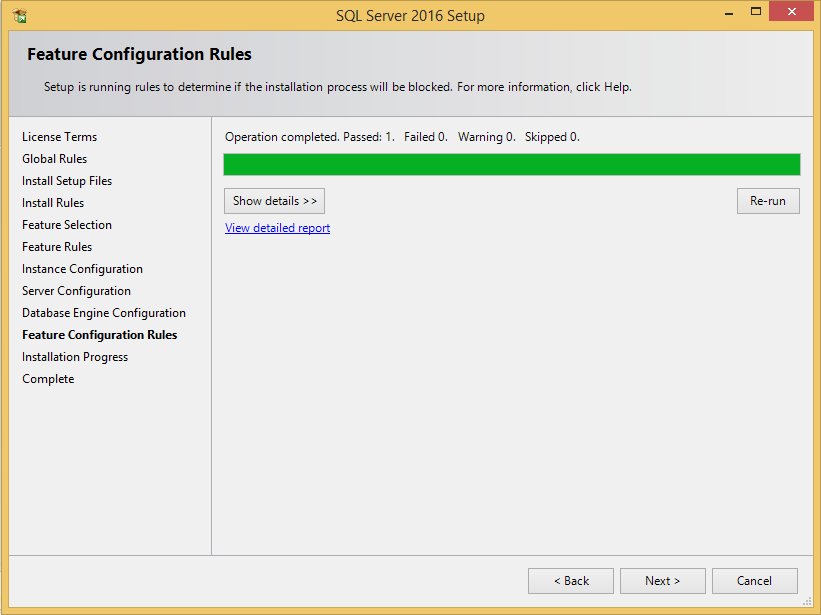Image resolution: width=821 pixels, height=615 pixels.
Task: Click the Re-run button
Action: pos(768,201)
